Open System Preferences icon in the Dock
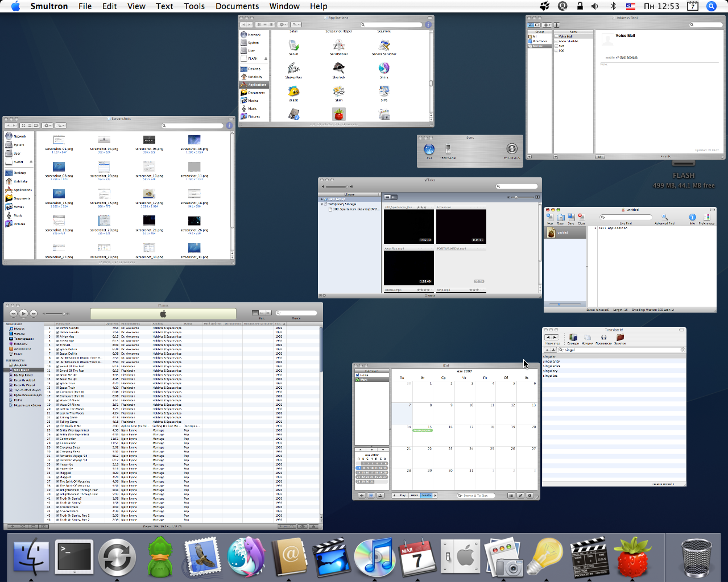This screenshot has width=728, height=582. pos(460,557)
